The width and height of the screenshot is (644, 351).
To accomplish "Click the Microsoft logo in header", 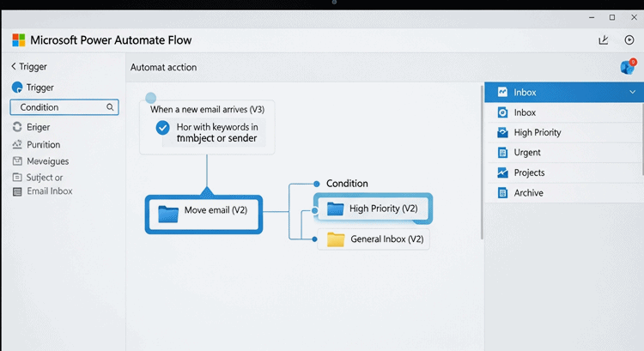I will pos(19,40).
